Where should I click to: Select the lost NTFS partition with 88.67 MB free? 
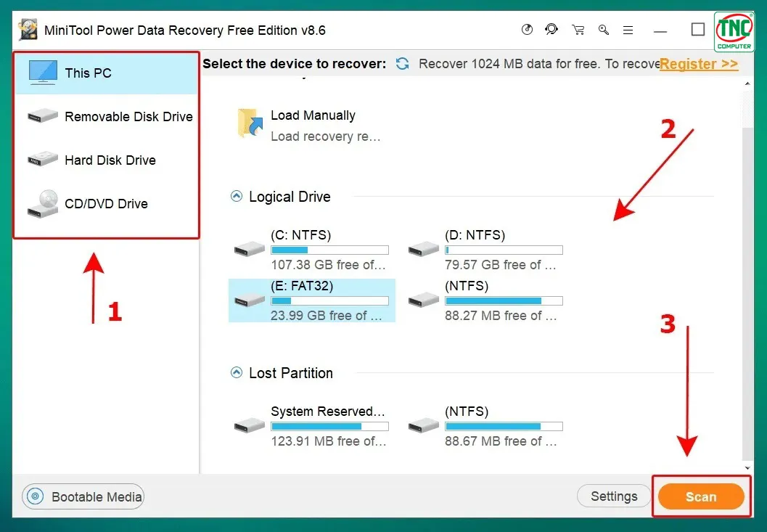click(x=485, y=426)
